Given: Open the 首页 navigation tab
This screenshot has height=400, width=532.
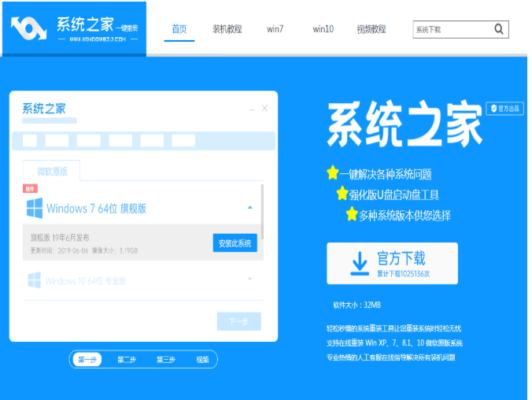Looking at the screenshot, I should (x=179, y=29).
